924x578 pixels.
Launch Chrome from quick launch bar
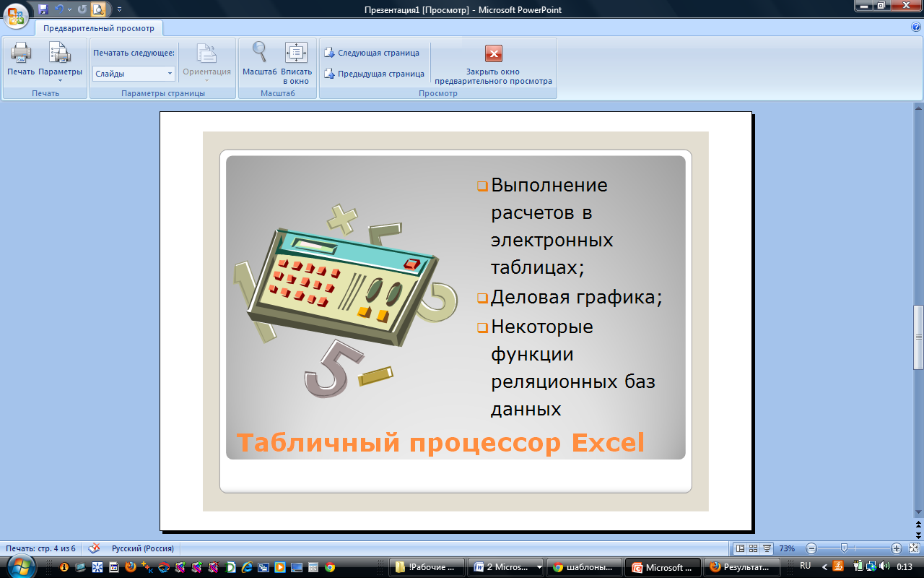click(x=329, y=567)
